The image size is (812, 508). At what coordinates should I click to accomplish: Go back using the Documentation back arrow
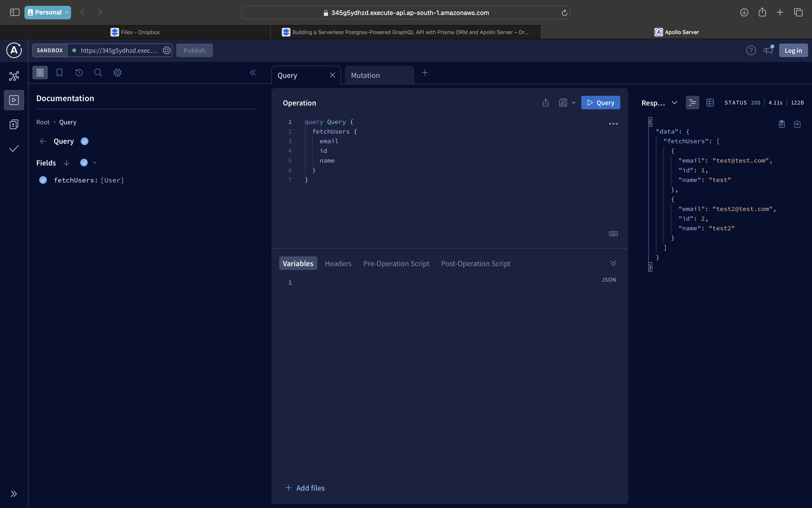click(43, 141)
